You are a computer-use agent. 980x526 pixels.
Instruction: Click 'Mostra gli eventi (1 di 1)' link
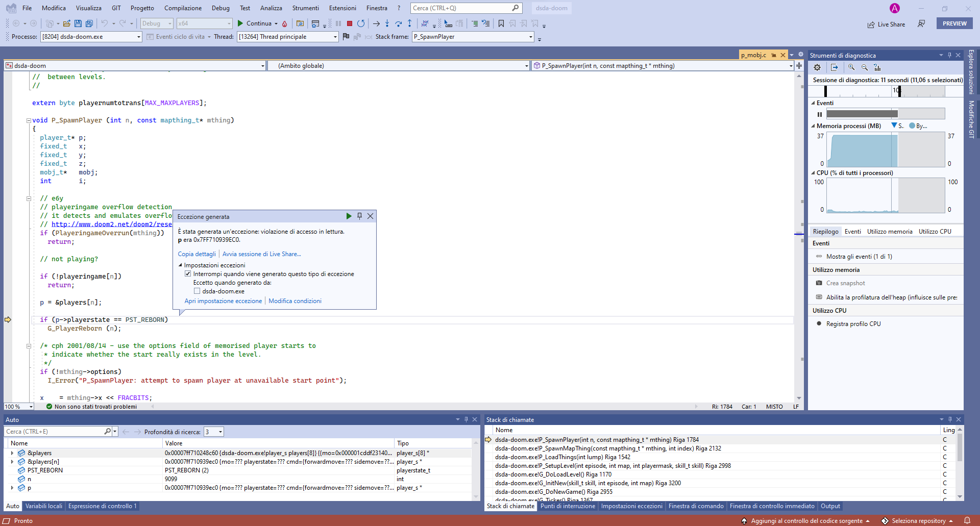859,257
